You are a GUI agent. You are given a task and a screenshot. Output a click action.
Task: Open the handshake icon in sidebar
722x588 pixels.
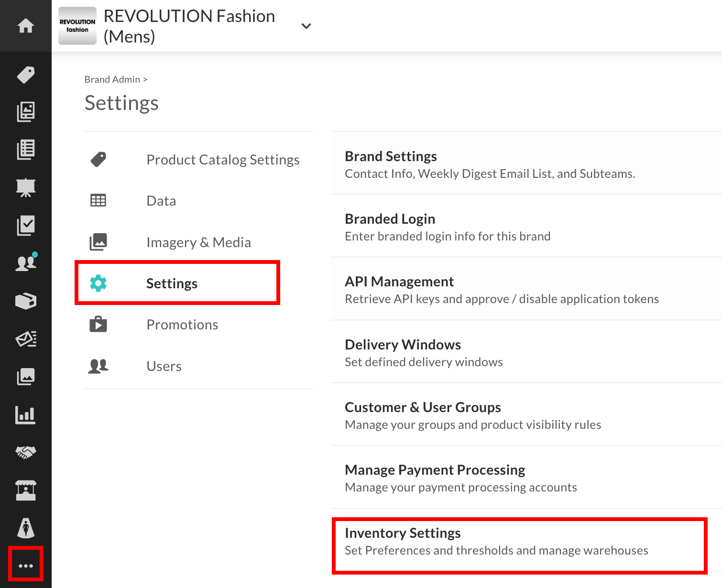click(26, 452)
